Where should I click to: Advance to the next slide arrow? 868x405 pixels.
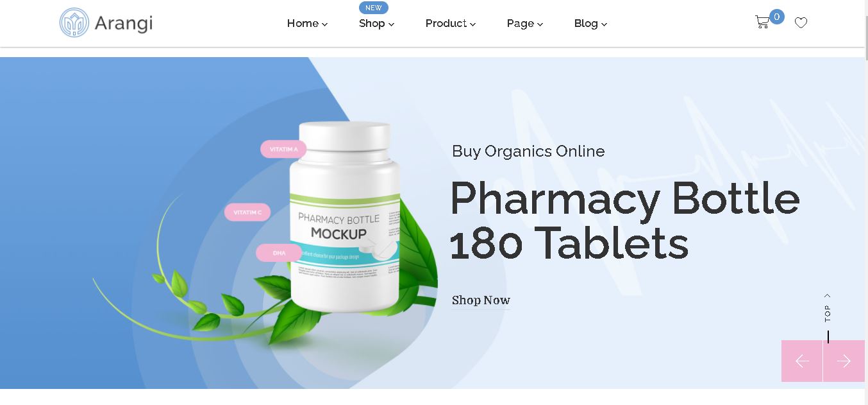coord(844,361)
